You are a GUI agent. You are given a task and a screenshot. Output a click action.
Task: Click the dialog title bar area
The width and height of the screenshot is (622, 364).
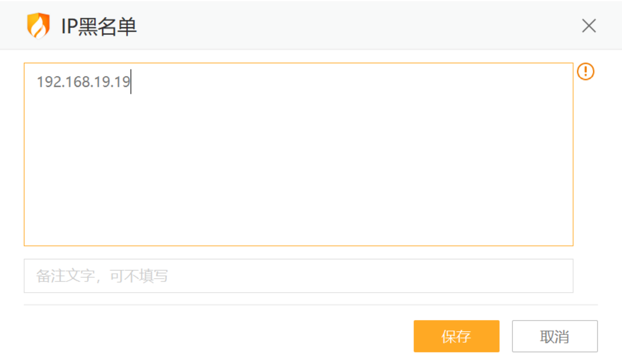point(334,26)
